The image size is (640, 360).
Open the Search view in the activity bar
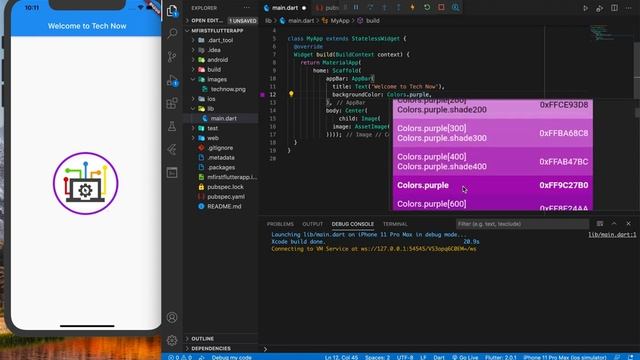(172, 33)
